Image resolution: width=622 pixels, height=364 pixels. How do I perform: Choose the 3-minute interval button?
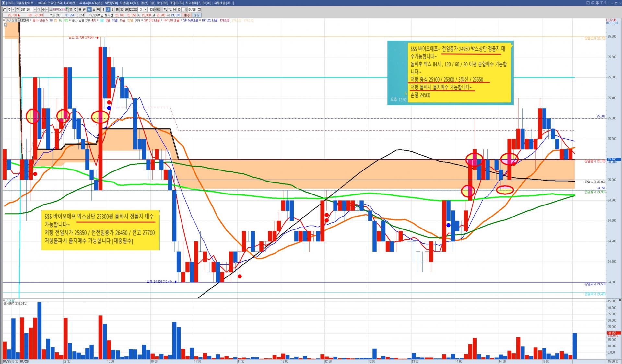[x=108, y=10]
